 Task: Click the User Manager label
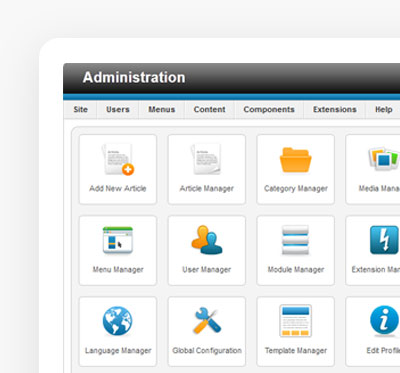pos(207,270)
